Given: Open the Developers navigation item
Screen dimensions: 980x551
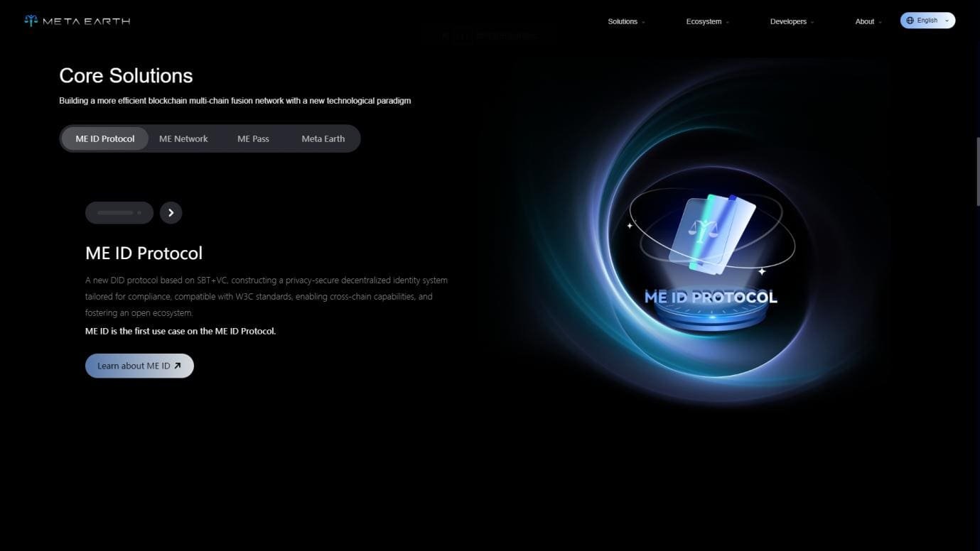Looking at the screenshot, I should 787,21.
